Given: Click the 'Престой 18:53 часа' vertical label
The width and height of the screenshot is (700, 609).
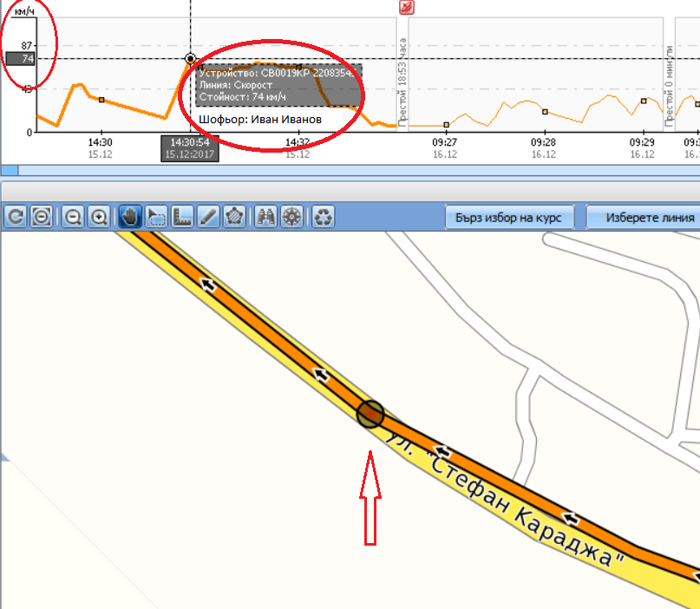Looking at the screenshot, I should click(x=402, y=82).
